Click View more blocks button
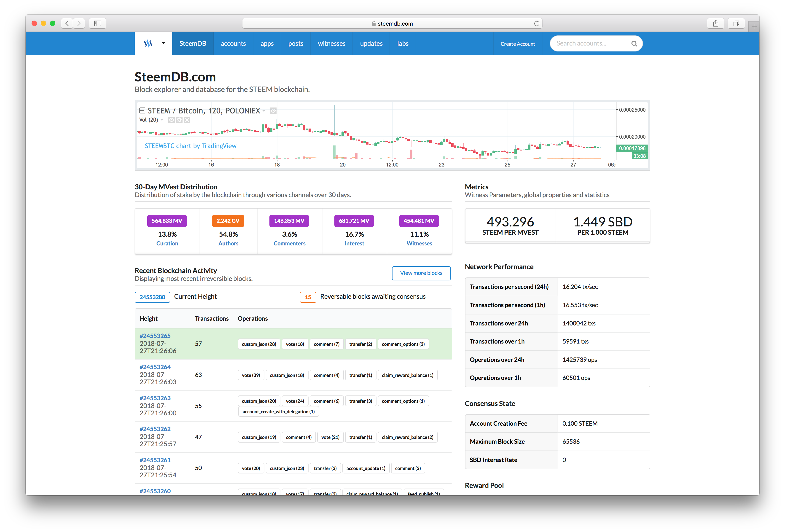Viewport: 785px width, 532px height. [421, 273]
